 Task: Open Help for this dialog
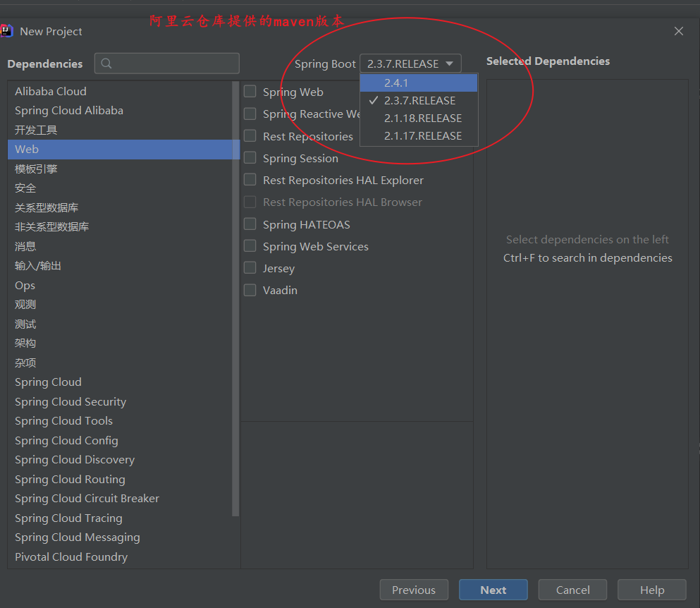coord(652,590)
